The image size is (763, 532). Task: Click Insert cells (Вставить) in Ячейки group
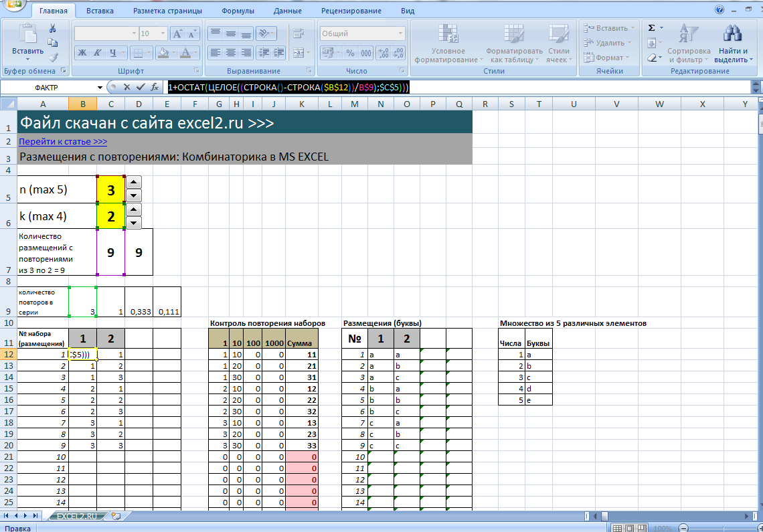click(x=609, y=28)
